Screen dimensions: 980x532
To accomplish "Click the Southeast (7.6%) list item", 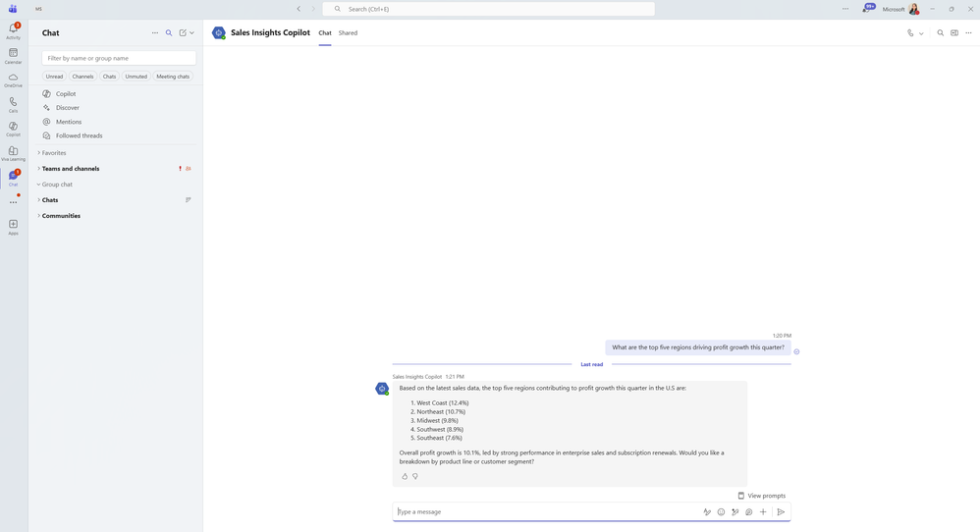I will point(436,438).
